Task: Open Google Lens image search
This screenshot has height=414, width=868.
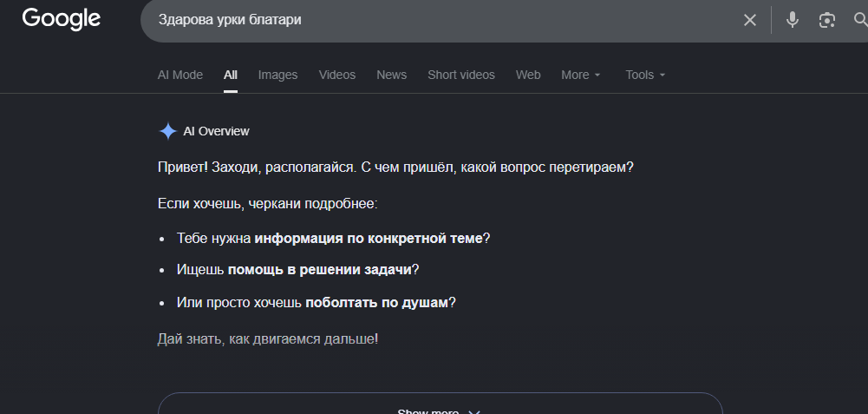Action: (x=827, y=21)
